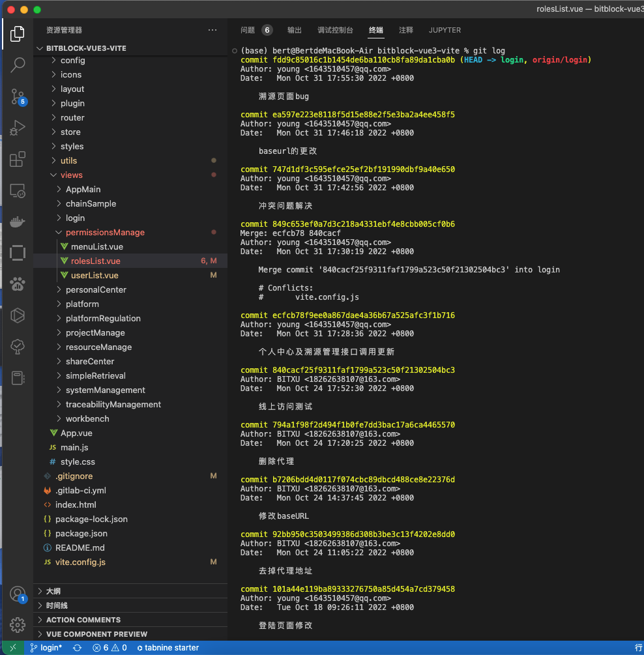Synchronize changes via status bar sync icon
The height and width of the screenshot is (655, 644).
(x=78, y=647)
